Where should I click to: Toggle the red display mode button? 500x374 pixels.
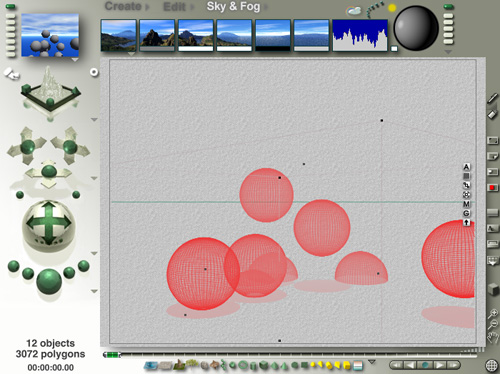492,188
